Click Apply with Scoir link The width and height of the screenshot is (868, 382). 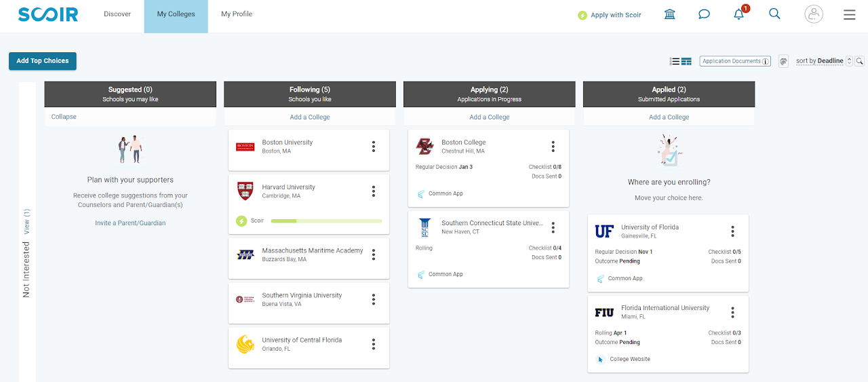tap(610, 15)
